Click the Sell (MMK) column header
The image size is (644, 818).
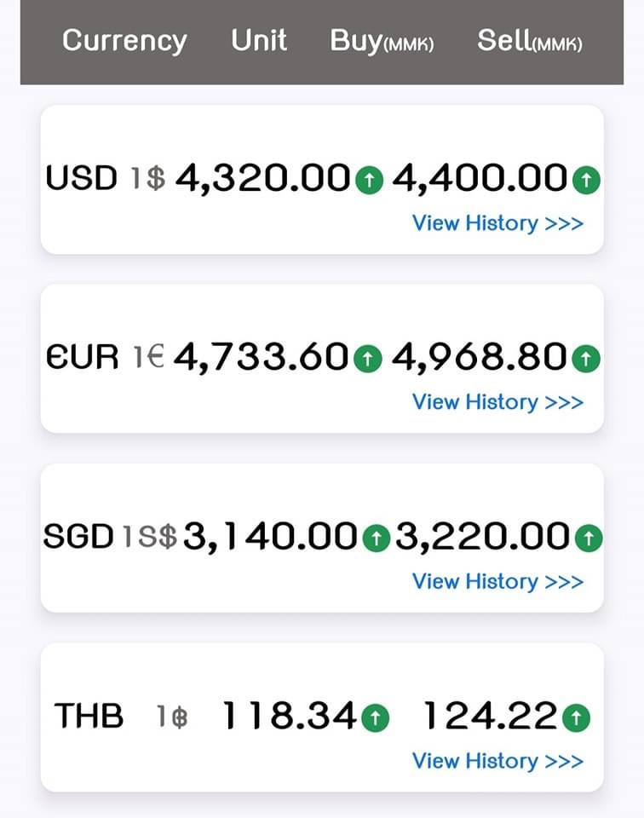530,41
